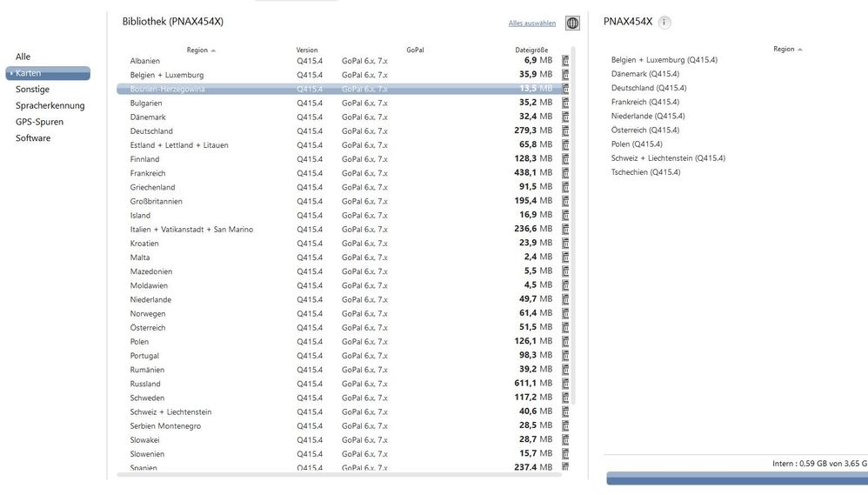Click the trash icon for Deutschland

point(565,130)
